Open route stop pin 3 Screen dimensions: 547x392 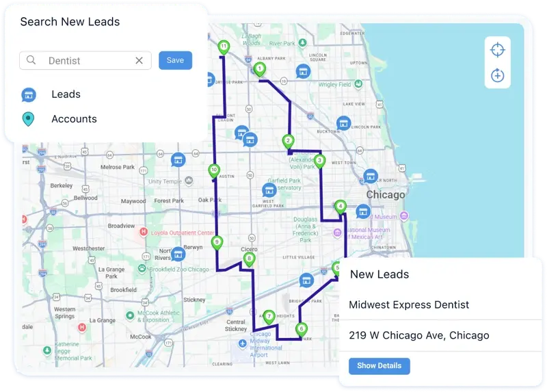pyautogui.click(x=319, y=161)
